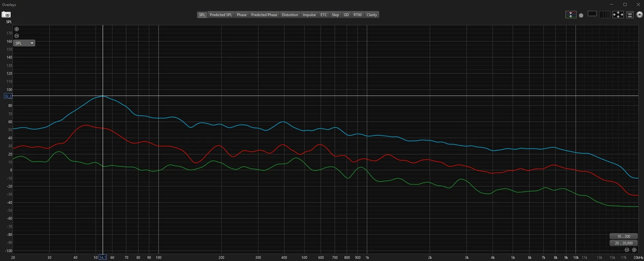Screen dimensions: 644x261
Task: Select the RT60 overlay tab
Action: point(357,15)
